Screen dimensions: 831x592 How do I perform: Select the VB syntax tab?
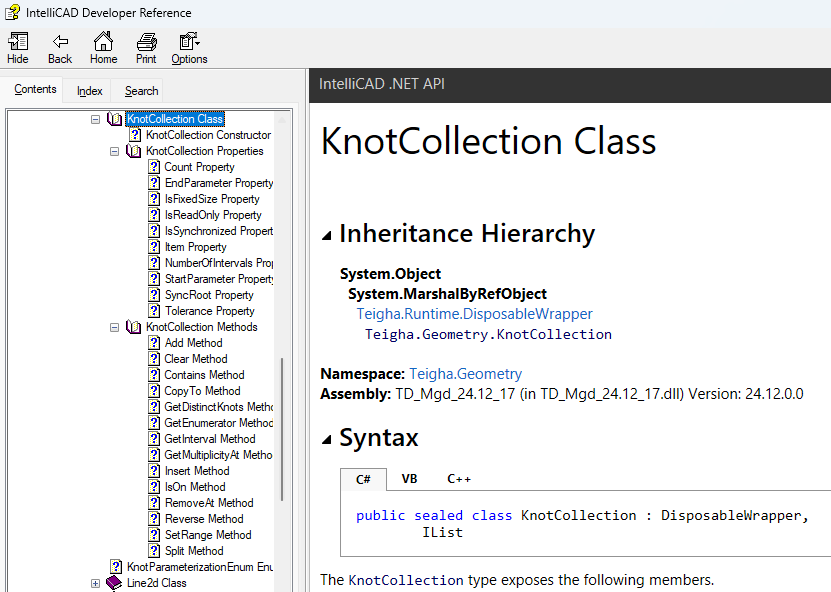click(409, 479)
